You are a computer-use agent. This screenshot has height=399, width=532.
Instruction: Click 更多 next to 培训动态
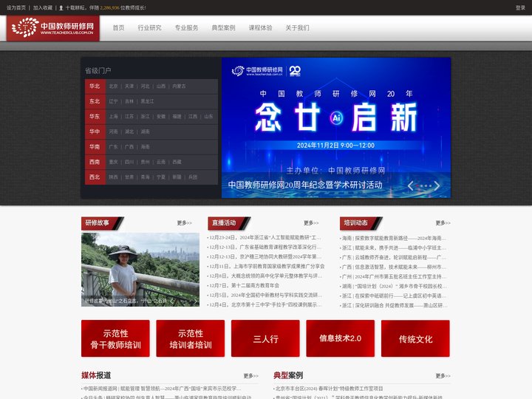pos(443,223)
